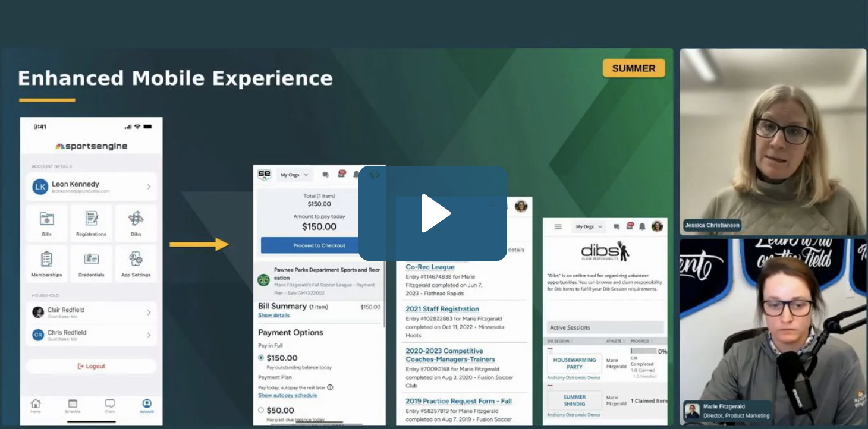Open the 2021 Staff Registration link
The height and width of the screenshot is (429, 868).
click(x=442, y=309)
